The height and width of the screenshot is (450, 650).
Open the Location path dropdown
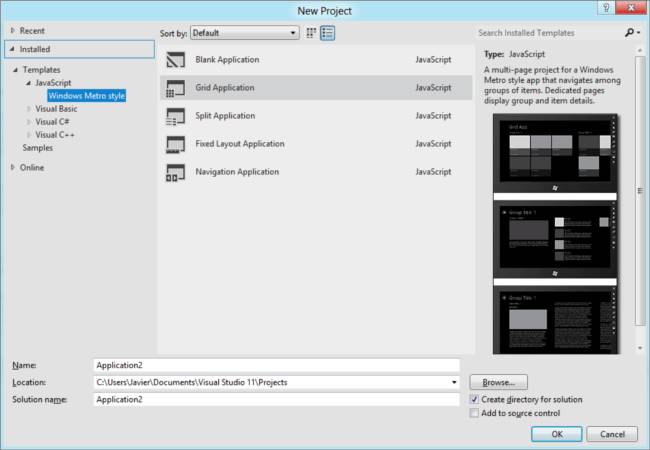pyautogui.click(x=453, y=382)
